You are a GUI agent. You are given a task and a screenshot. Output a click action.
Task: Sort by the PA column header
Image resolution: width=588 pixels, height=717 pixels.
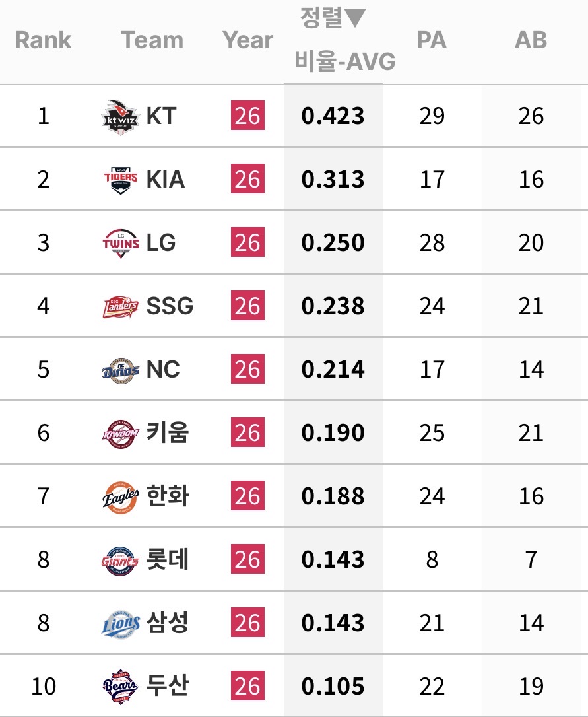click(x=431, y=40)
